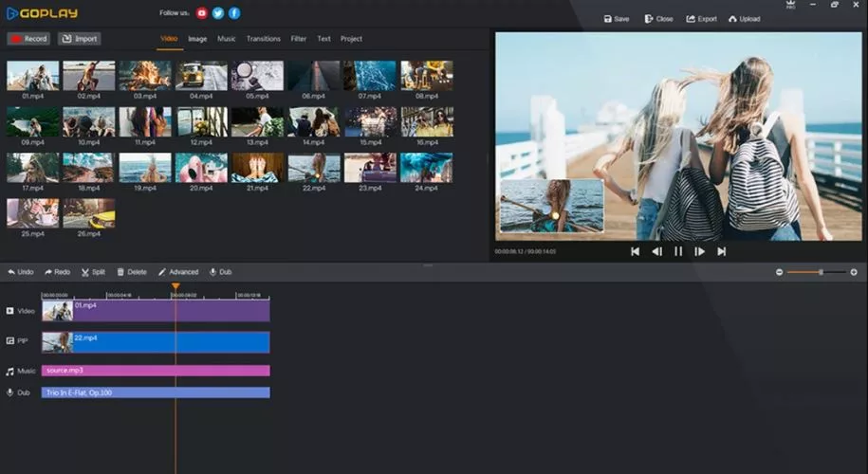The height and width of the screenshot is (474, 868).
Task: Open the Text tab
Action: click(x=323, y=39)
